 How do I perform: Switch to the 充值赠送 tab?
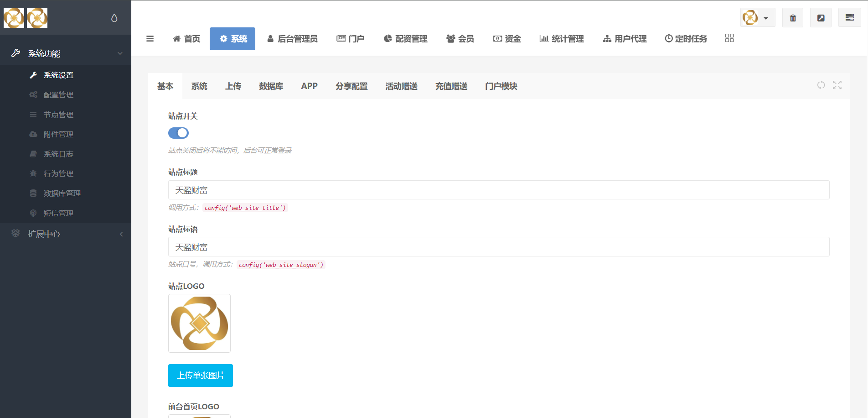[x=451, y=86]
